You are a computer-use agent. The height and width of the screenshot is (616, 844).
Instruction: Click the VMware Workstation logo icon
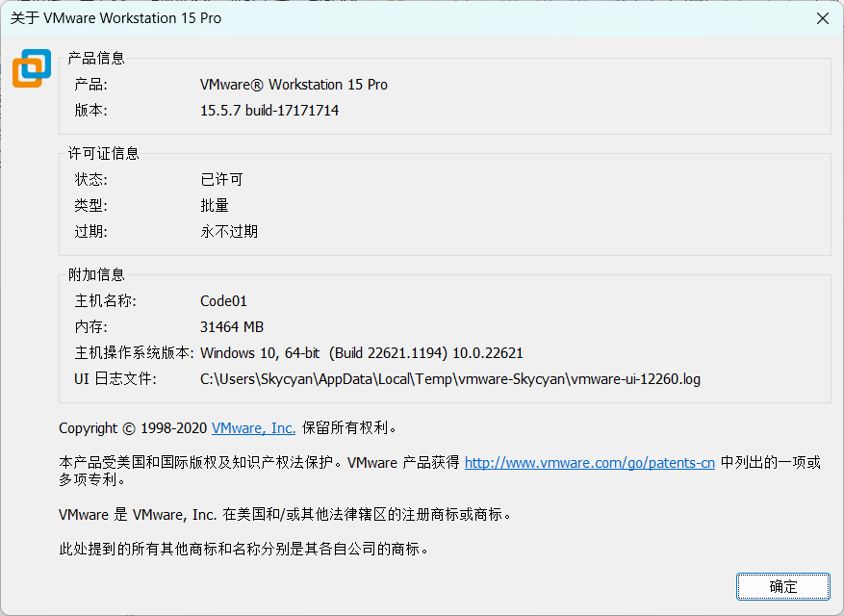point(32,67)
